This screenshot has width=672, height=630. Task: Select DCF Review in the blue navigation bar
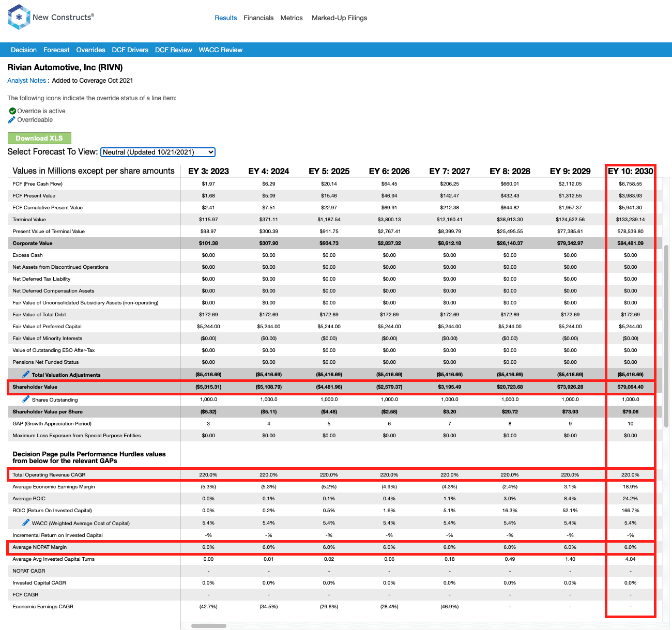[174, 50]
